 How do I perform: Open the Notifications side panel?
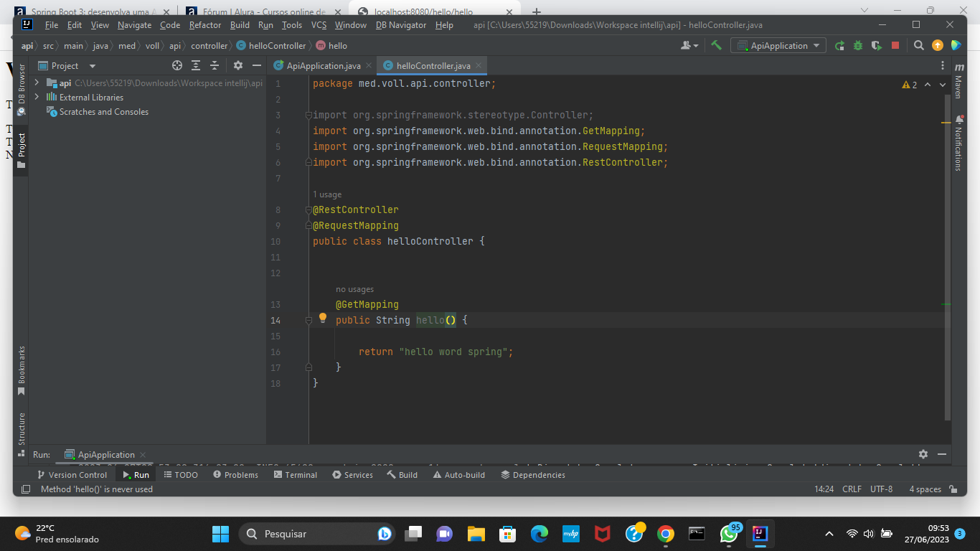tap(958, 142)
